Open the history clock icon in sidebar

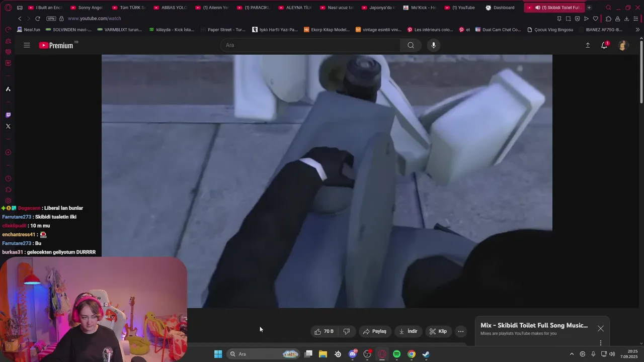coord(8,178)
